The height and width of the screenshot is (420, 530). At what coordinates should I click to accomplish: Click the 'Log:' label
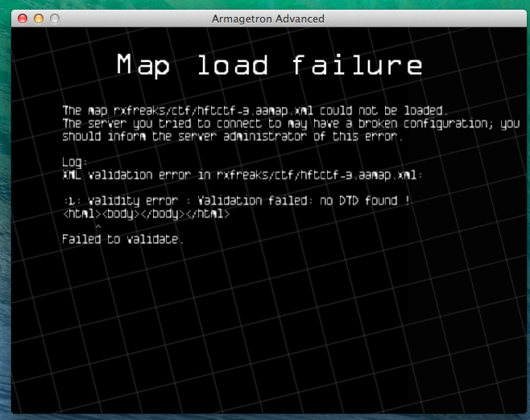[75, 162]
